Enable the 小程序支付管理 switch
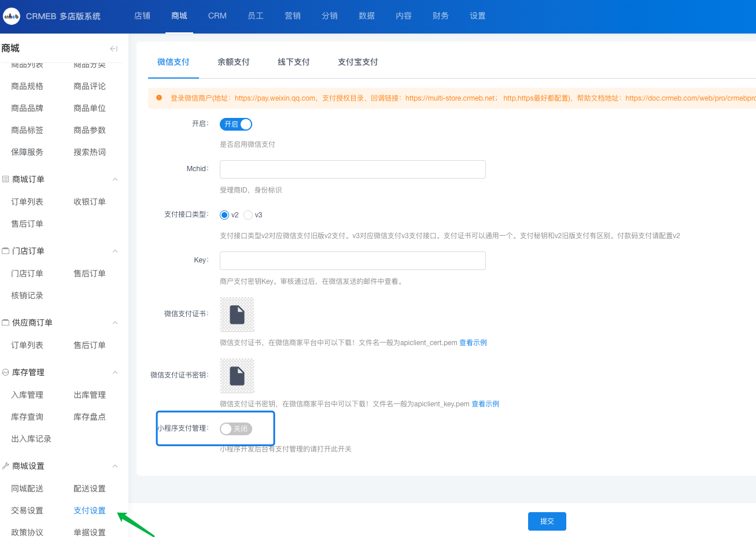Screen dimensions: 756x537 (236, 428)
